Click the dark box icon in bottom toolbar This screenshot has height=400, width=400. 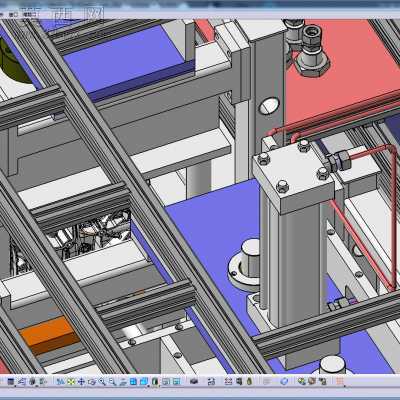coord(194,381)
